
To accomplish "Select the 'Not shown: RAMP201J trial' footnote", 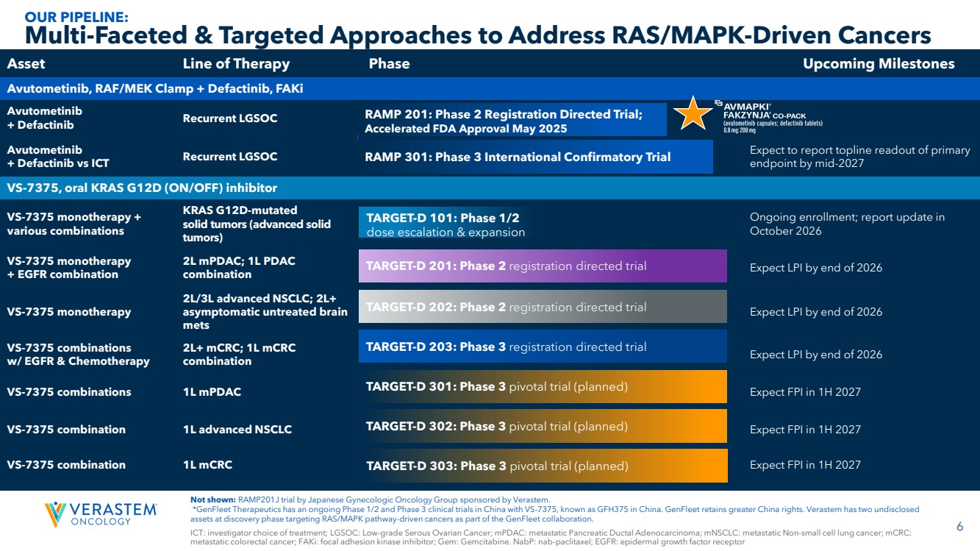I will pos(370,500).
